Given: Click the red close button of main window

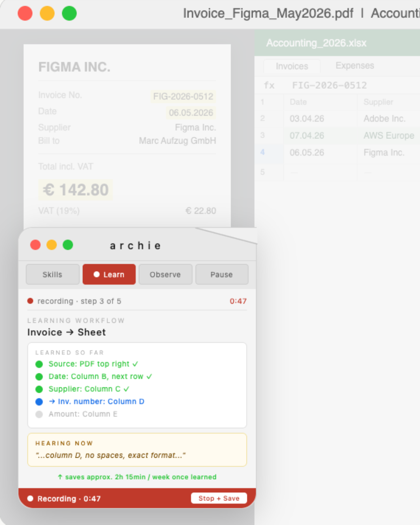Looking at the screenshot, I should point(25,13).
